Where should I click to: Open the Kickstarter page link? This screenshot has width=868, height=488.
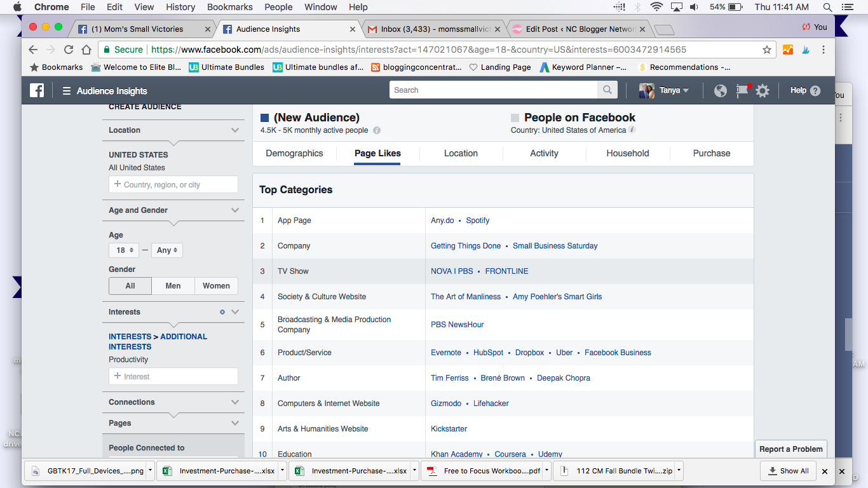[x=449, y=429]
